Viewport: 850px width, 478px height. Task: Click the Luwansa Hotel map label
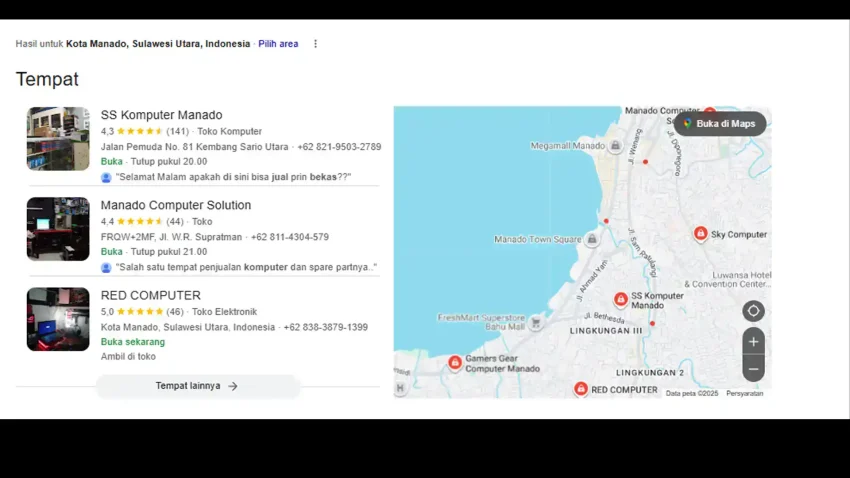[727, 280]
